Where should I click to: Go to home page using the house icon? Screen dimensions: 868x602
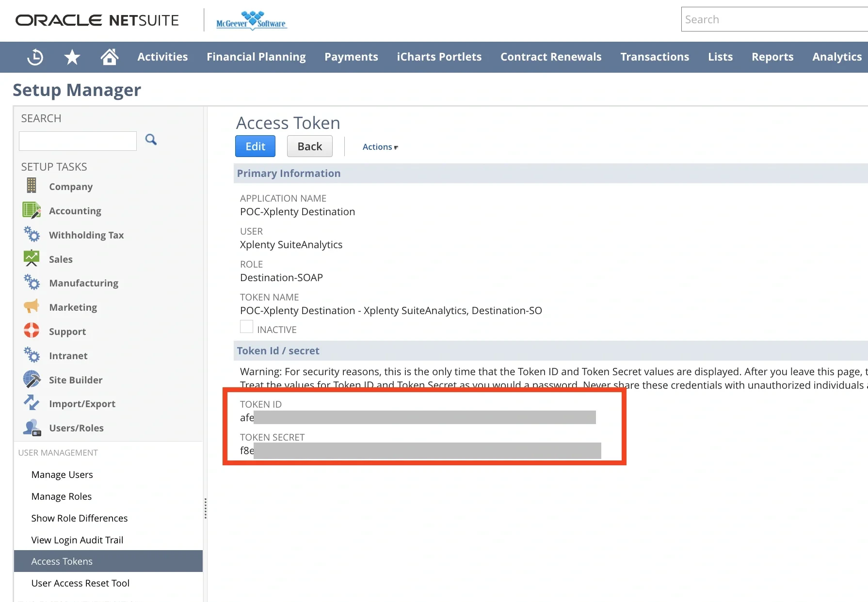pos(110,57)
